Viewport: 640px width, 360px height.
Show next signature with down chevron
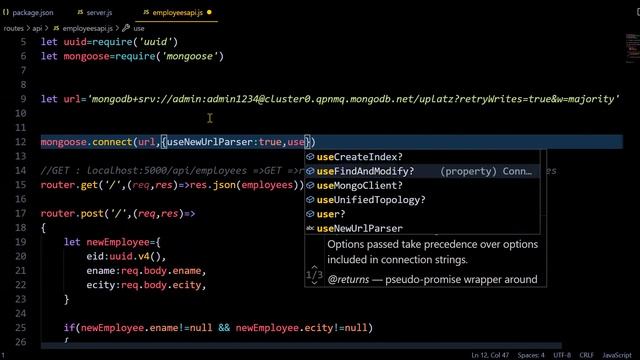point(314,282)
